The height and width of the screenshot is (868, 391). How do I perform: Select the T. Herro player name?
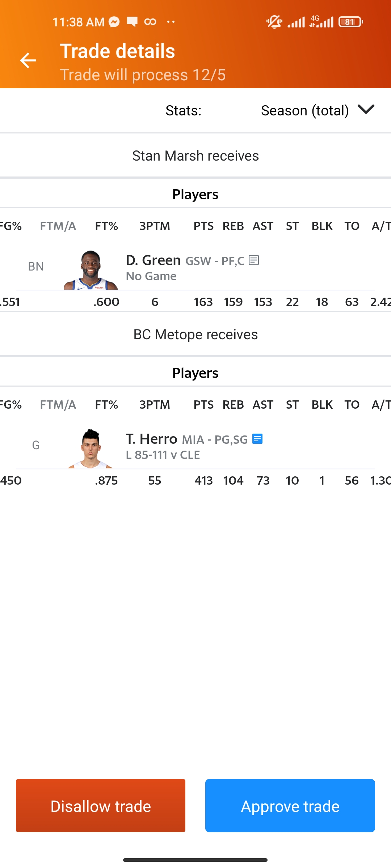point(151,439)
